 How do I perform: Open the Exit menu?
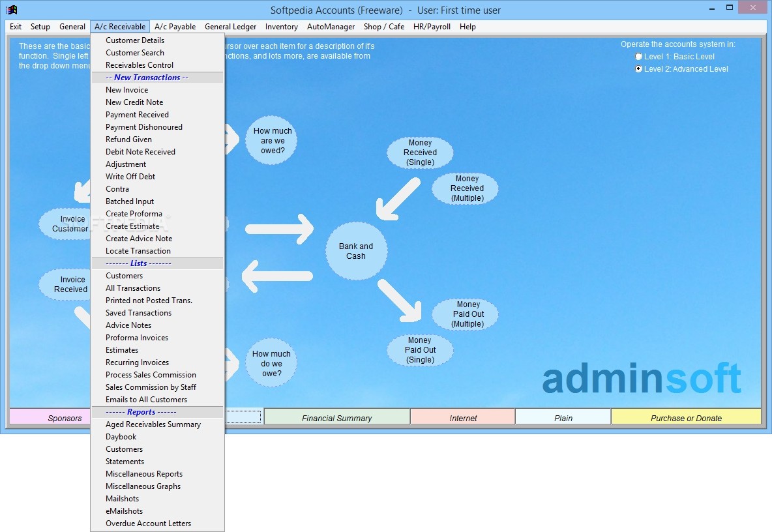click(16, 27)
